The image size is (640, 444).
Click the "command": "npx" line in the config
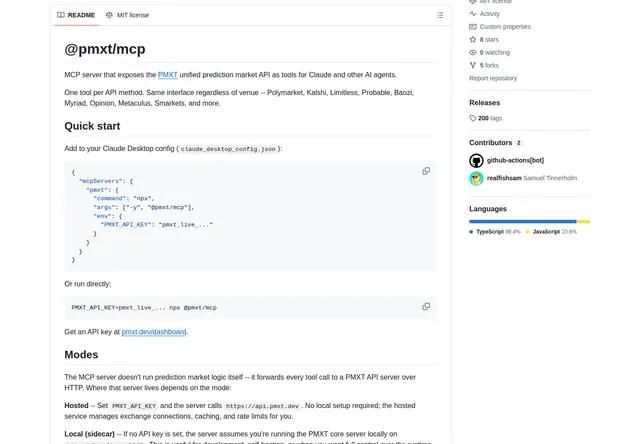click(124, 198)
